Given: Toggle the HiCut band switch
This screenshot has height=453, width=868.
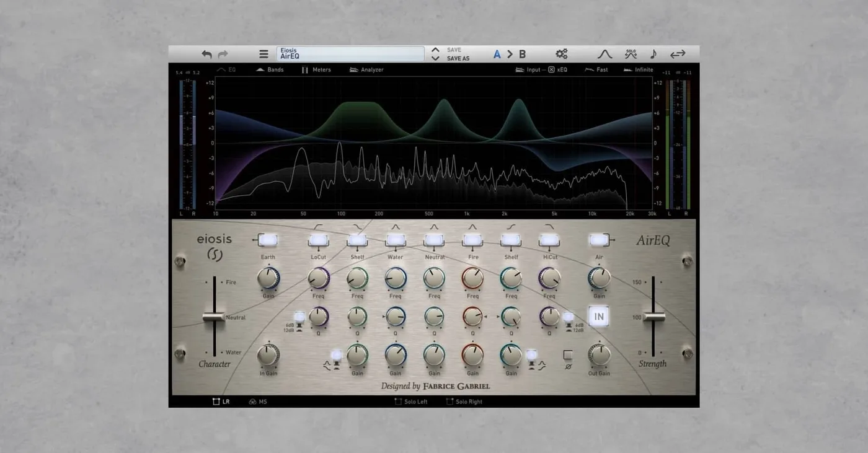Looking at the screenshot, I should [x=549, y=240].
